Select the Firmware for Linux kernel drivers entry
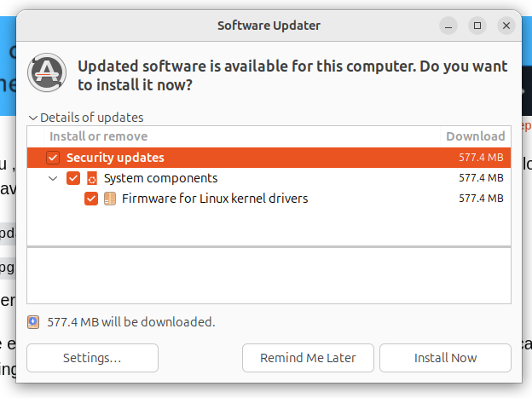 (x=215, y=199)
